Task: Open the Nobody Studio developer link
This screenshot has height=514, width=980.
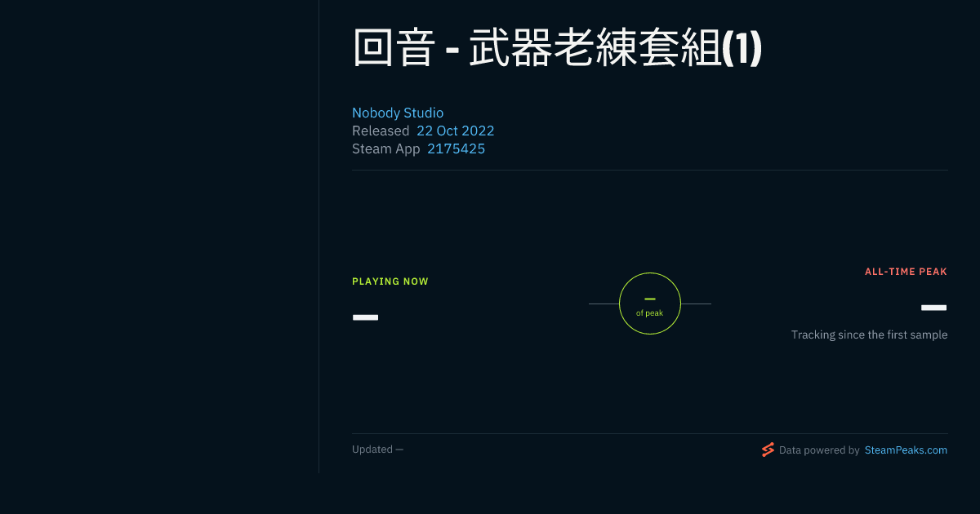Action: click(x=398, y=113)
